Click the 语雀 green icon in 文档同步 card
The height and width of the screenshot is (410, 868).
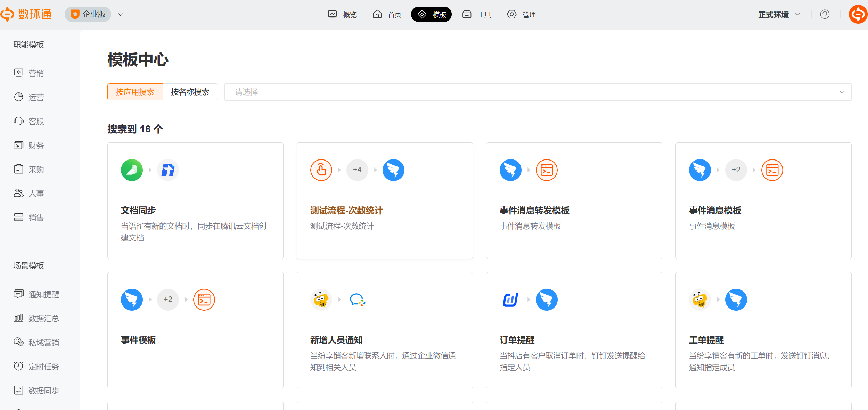(132, 170)
